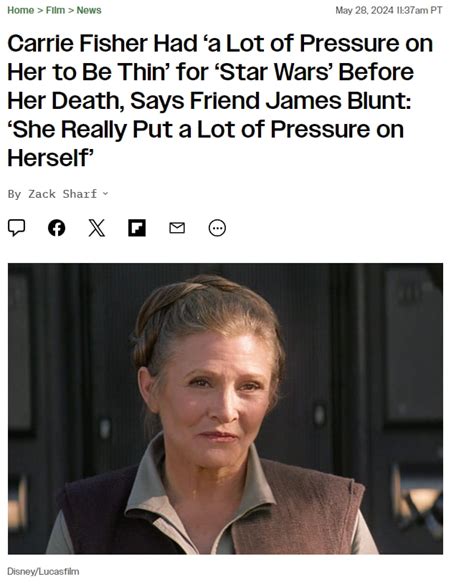Image resolution: width=474 pixels, height=584 pixels.
Task: Navigate to the Film breadcrumb
Action: point(55,10)
